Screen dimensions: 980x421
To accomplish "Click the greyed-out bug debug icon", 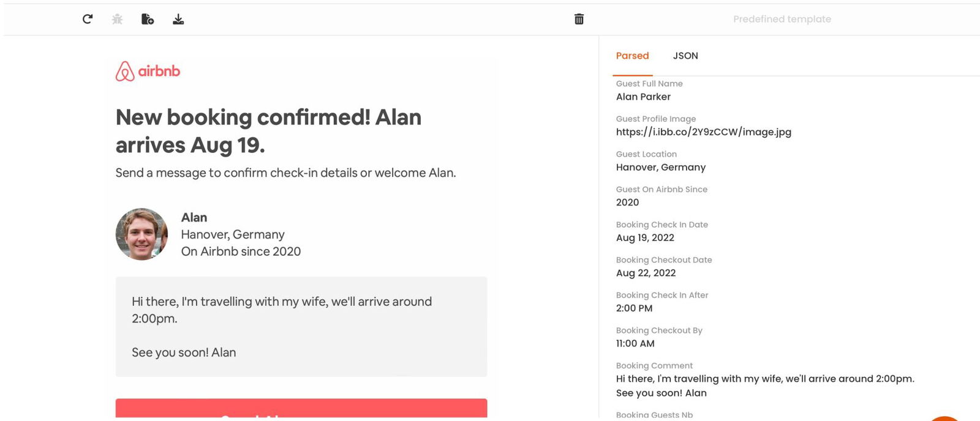I will coord(118,20).
